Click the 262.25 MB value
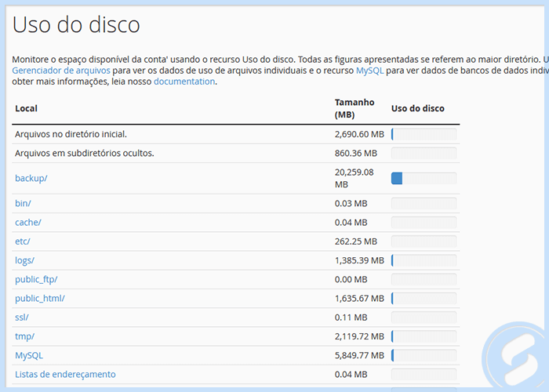 (356, 241)
